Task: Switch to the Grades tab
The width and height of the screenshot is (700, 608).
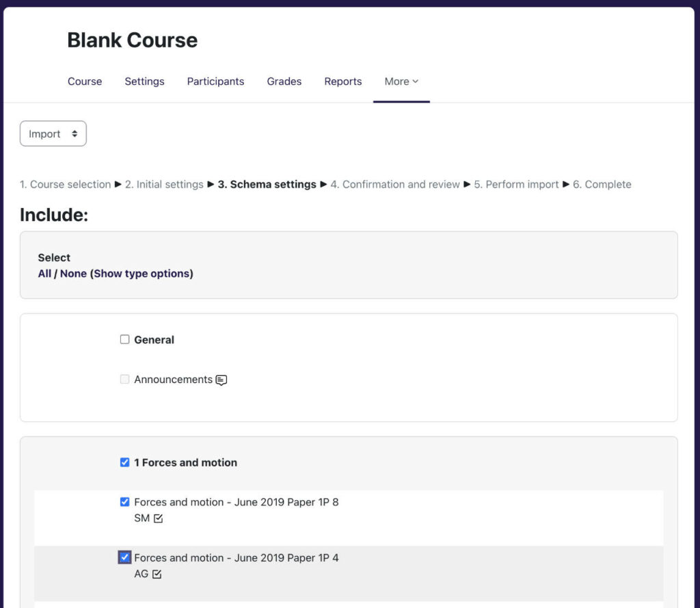Action: (x=284, y=81)
